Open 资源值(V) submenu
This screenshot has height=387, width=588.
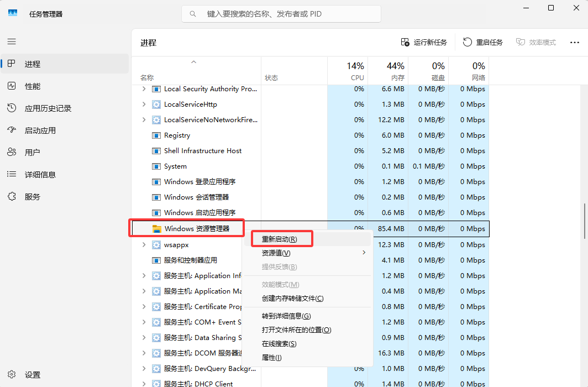click(x=307, y=253)
